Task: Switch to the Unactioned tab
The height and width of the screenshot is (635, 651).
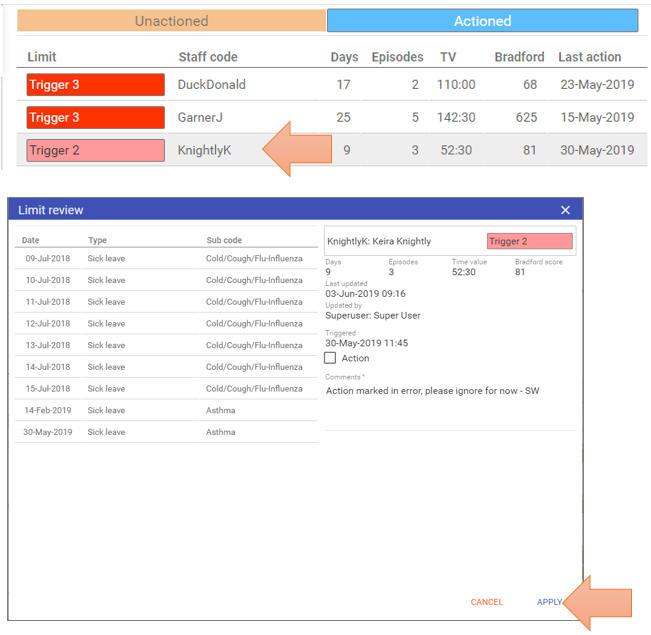Action: pyautogui.click(x=171, y=21)
